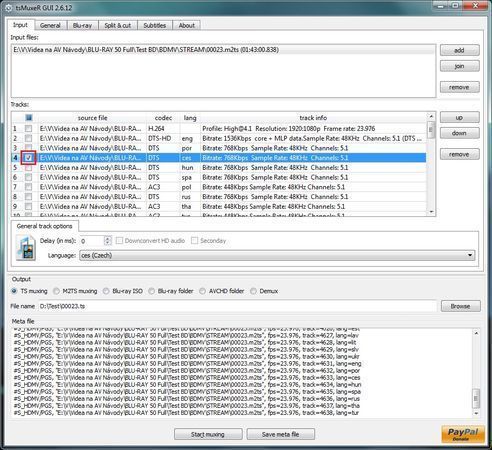Click the add input file button

click(x=460, y=50)
